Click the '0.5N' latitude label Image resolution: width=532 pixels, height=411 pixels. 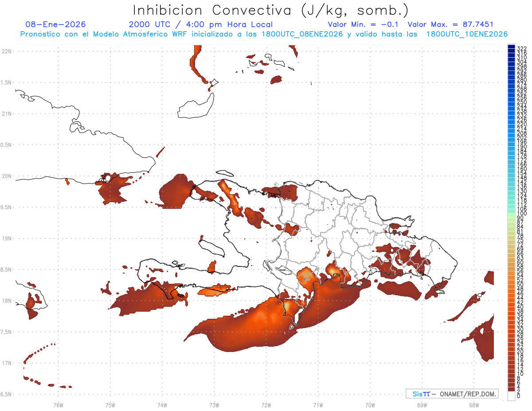7,145
